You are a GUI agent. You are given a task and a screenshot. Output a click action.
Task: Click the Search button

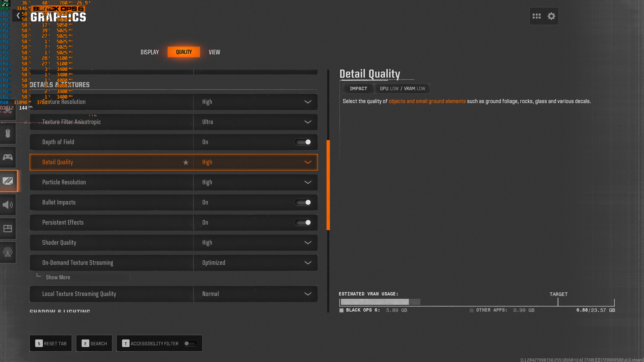click(x=94, y=343)
